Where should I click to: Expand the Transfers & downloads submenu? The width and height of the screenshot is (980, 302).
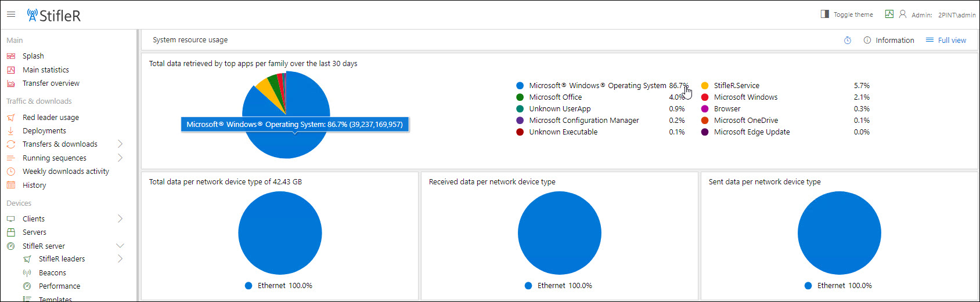[x=120, y=144]
